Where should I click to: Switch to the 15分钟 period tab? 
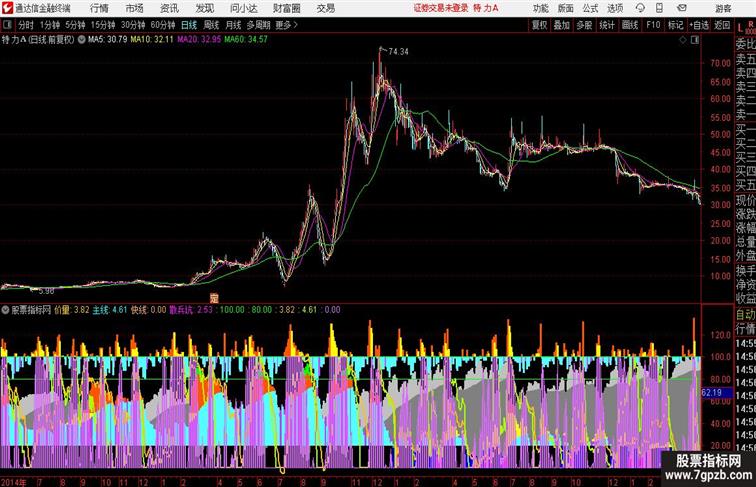[x=103, y=25]
